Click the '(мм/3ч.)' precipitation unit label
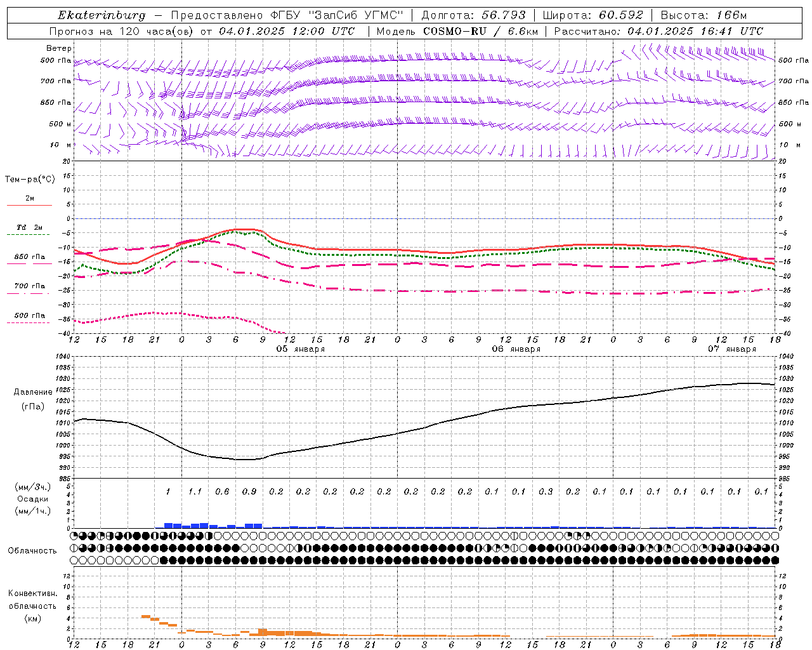This screenshot has width=812, height=650. point(33,487)
